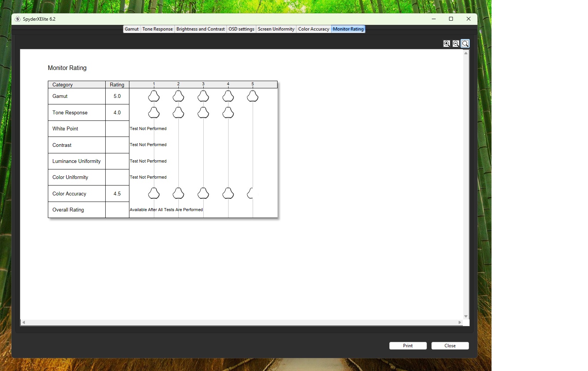Go to Brightness and Contrast tab

click(x=201, y=29)
